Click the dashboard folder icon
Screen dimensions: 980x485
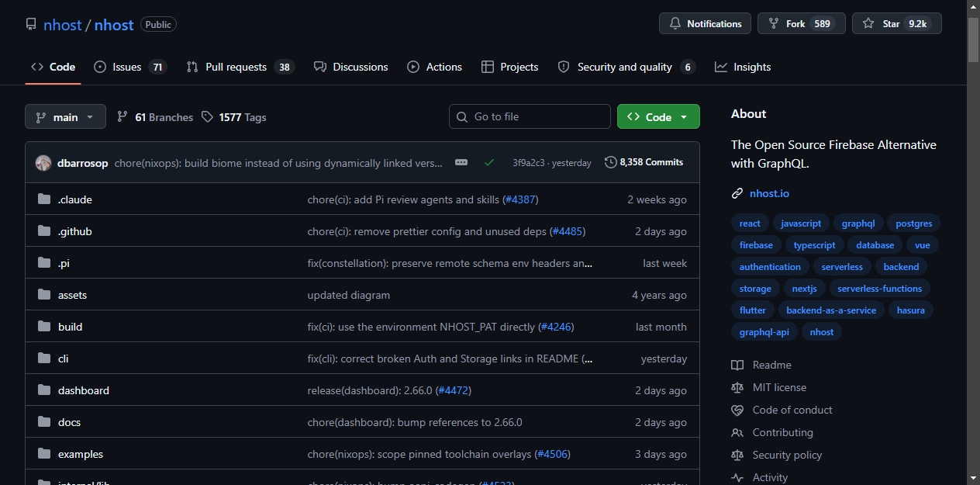pos(44,390)
